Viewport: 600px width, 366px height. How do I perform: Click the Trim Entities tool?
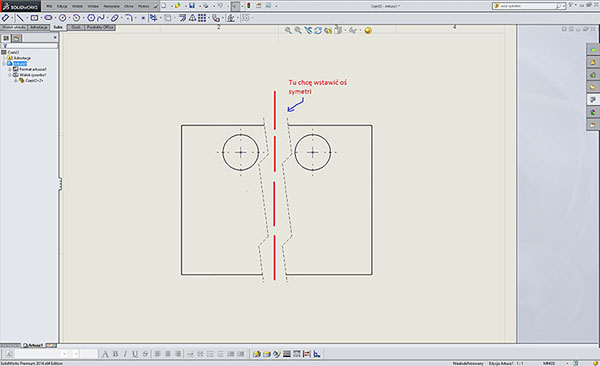click(153, 18)
